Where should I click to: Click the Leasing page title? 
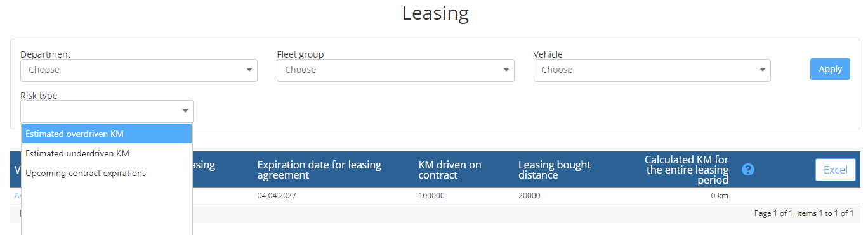[x=435, y=13]
